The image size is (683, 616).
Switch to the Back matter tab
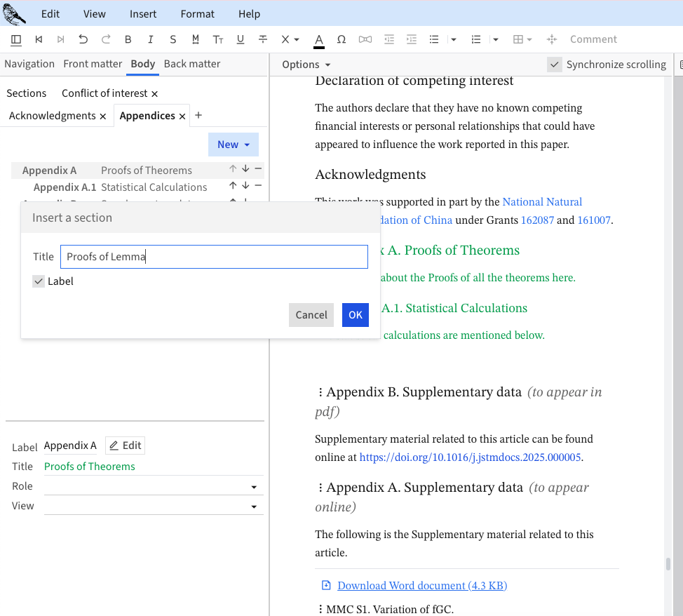(x=191, y=64)
